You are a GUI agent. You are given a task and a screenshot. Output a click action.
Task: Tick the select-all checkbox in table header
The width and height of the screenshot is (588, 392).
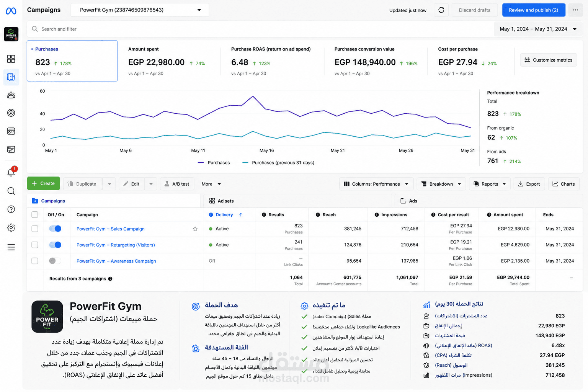tap(35, 215)
